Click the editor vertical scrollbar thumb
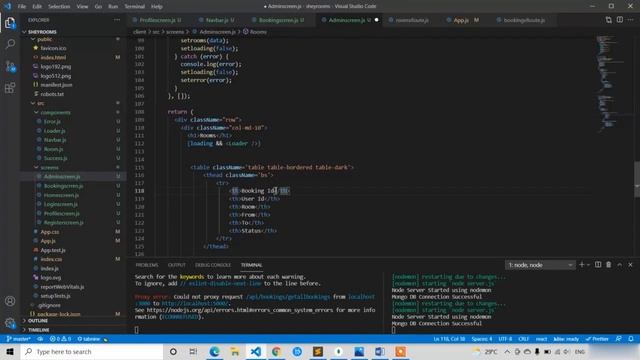Screen dimensions: 640x360 pos(637,179)
